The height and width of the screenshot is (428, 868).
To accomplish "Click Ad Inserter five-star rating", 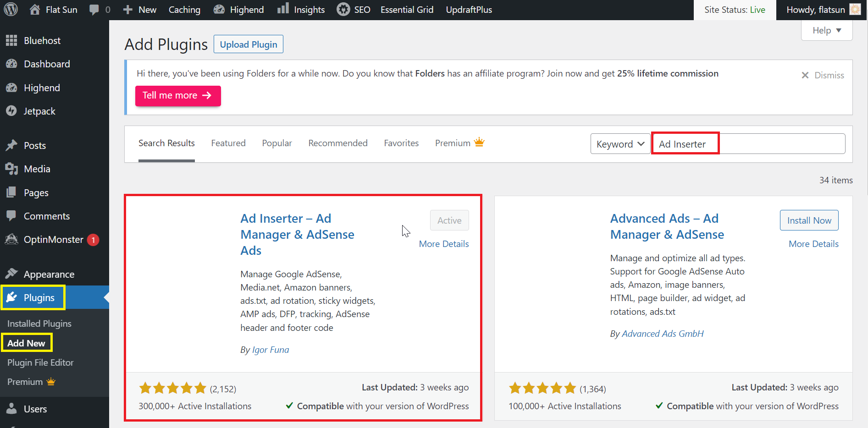I will (x=172, y=388).
